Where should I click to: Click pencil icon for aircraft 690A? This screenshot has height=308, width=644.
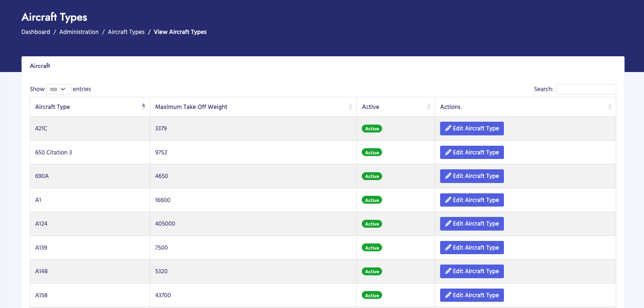tap(448, 176)
